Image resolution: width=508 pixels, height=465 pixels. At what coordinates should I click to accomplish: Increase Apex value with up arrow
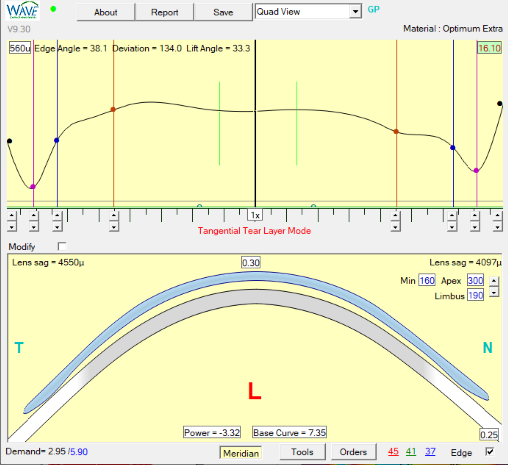pos(494,281)
